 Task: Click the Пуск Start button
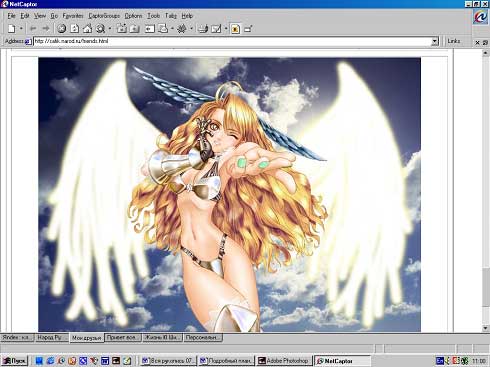pyautogui.click(x=14, y=361)
